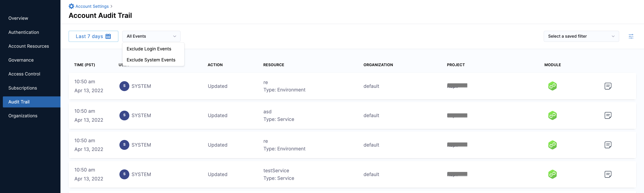Click the Last 7 days date button
Screen dimensions: 644x193
click(x=89, y=36)
